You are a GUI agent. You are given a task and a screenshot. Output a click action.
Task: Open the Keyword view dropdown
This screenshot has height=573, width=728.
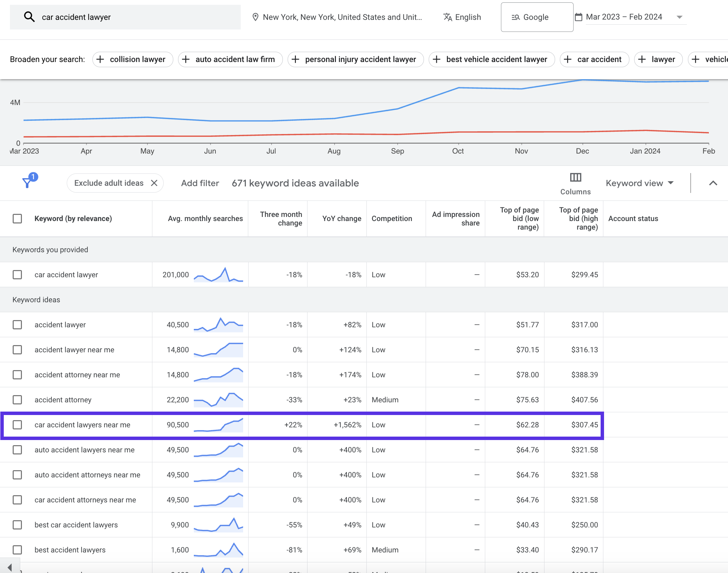(x=639, y=183)
